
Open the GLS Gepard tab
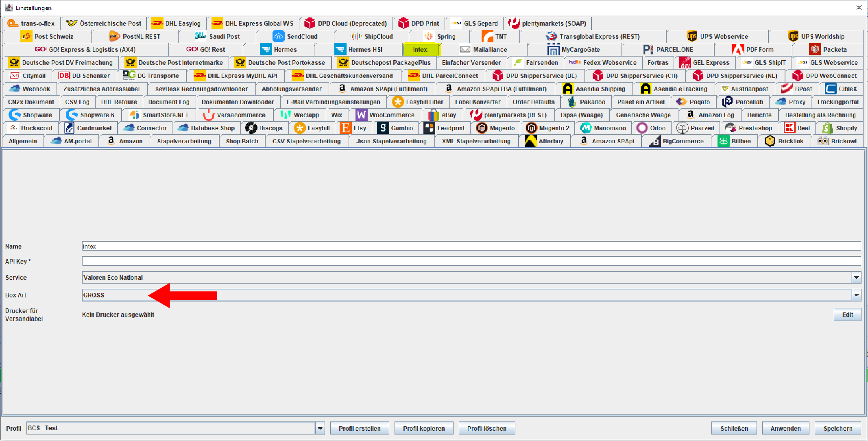click(474, 23)
